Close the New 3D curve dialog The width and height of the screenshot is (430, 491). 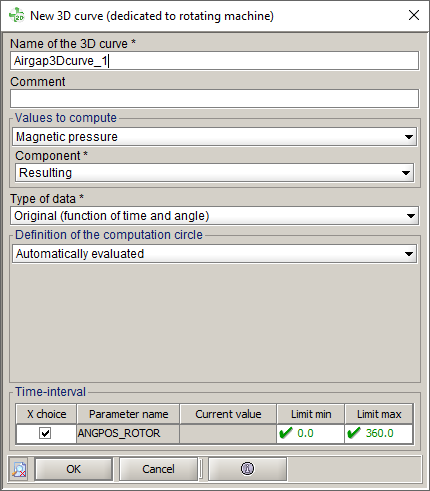(x=414, y=15)
